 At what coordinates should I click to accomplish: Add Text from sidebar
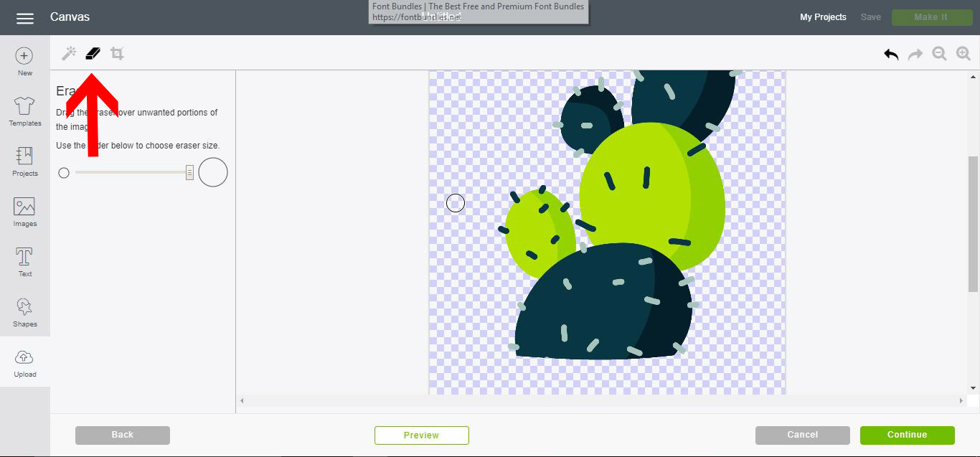click(25, 263)
